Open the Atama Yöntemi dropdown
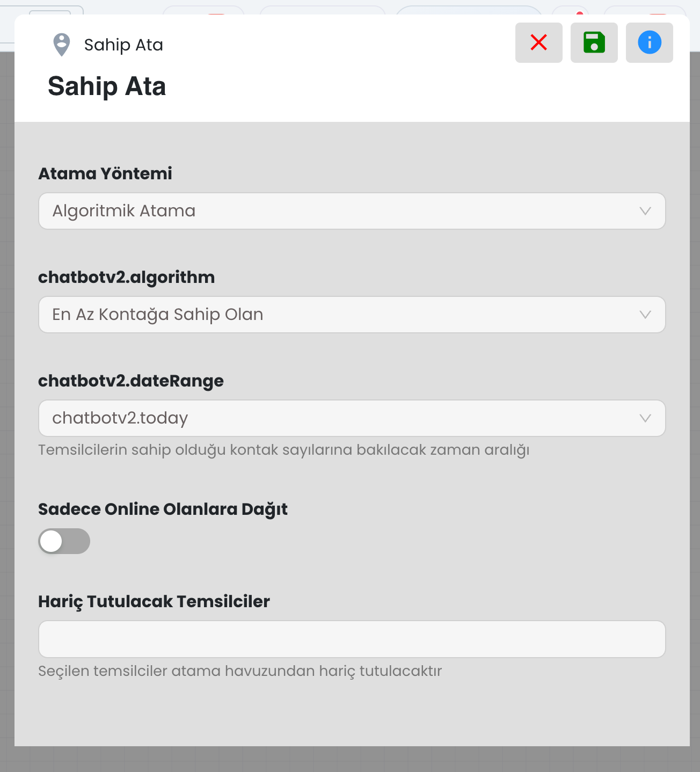The width and height of the screenshot is (700, 772). [x=352, y=211]
